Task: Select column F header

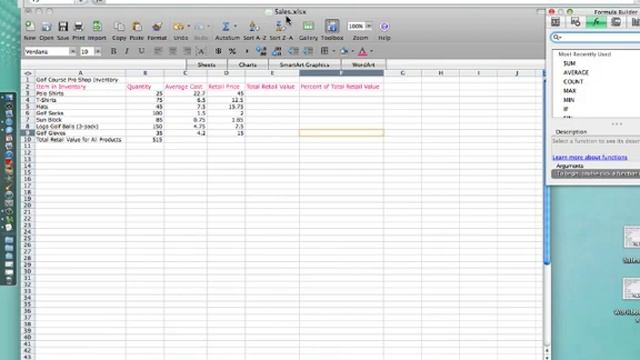Action: 341,73
